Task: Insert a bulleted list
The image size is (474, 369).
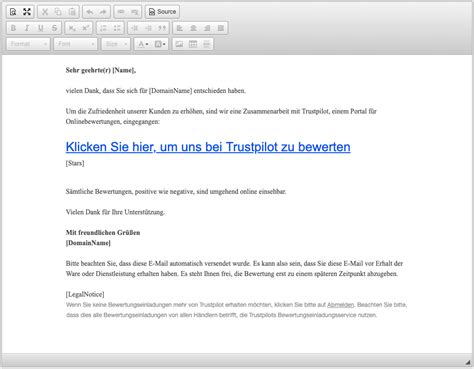Action: pos(117,28)
